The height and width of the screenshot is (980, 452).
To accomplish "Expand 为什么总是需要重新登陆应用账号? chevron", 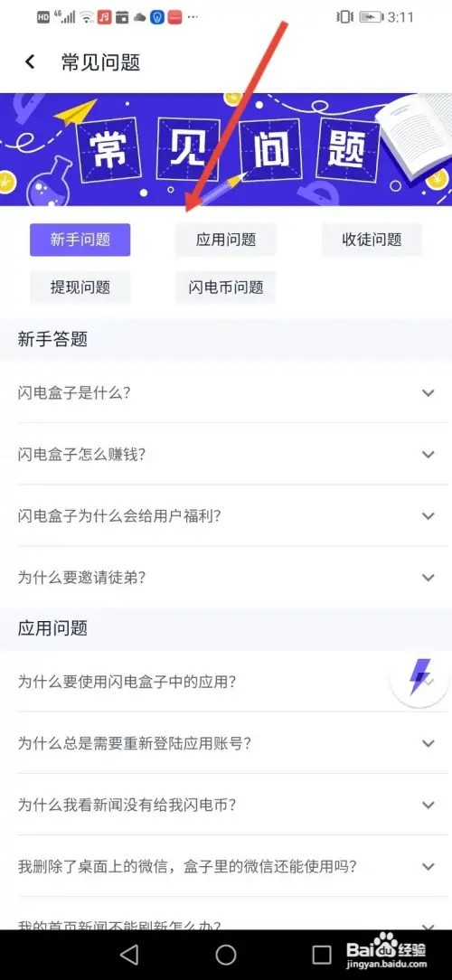I will click(428, 743).
